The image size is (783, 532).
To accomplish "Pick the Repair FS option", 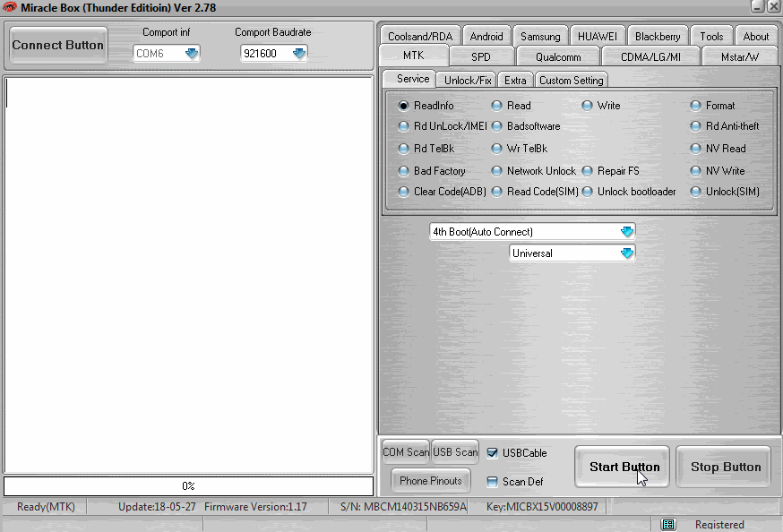I will [x=588, y=171].
